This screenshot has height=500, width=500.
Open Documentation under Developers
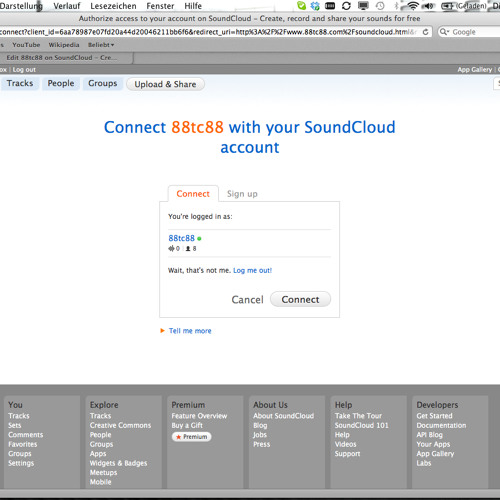point(441,425)
